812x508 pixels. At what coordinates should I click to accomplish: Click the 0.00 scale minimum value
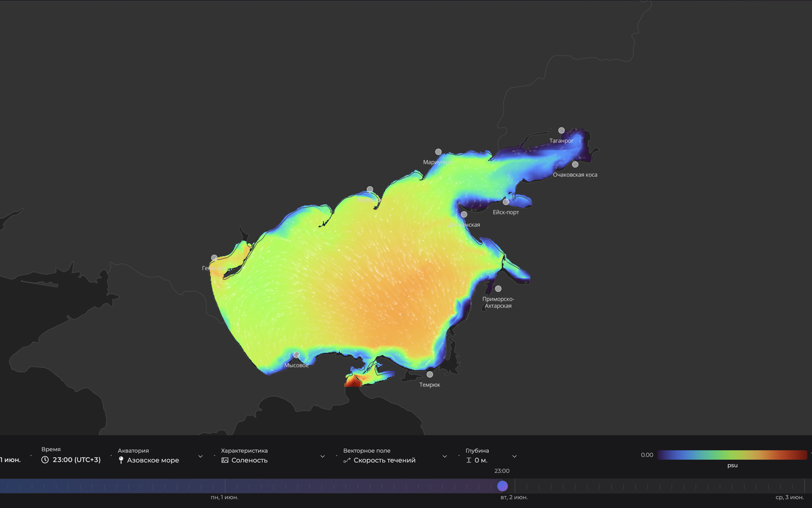647,455
